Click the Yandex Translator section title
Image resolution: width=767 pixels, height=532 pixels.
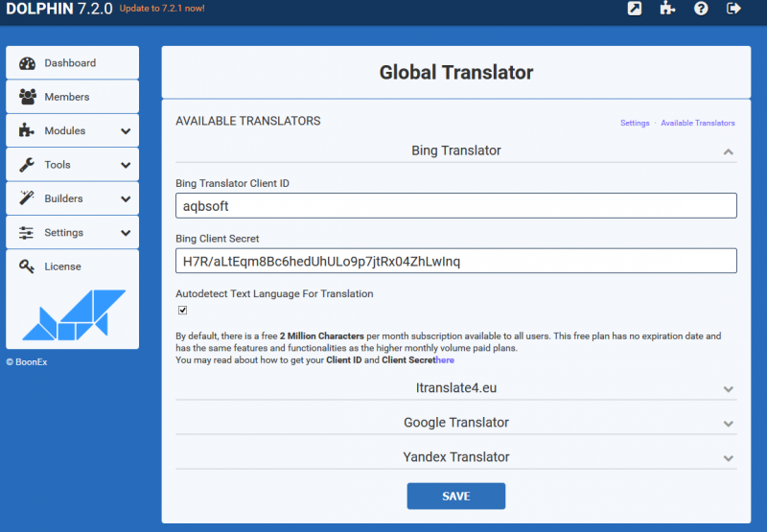pyautogui.click(x=456, y=456)
